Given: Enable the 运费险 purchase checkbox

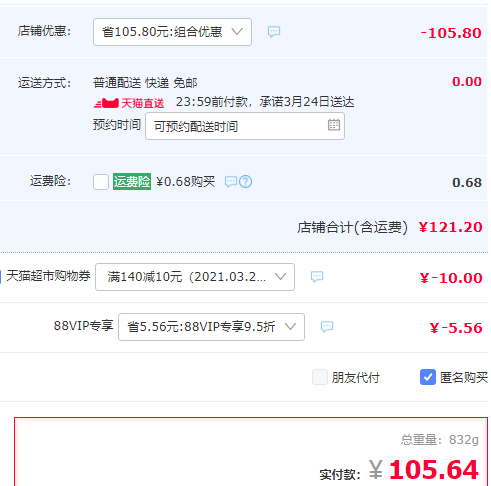Looking at the screenshot, I should (101, 182).
